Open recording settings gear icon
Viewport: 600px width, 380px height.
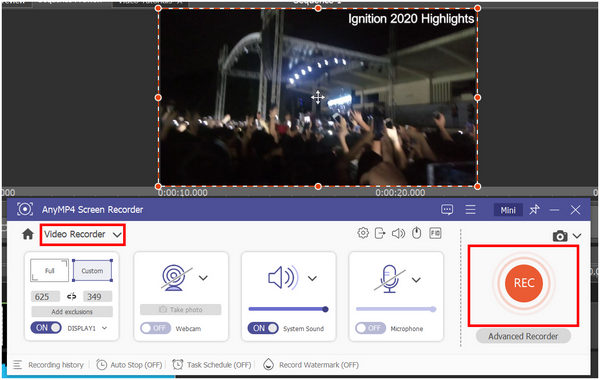tap(363, 233)
